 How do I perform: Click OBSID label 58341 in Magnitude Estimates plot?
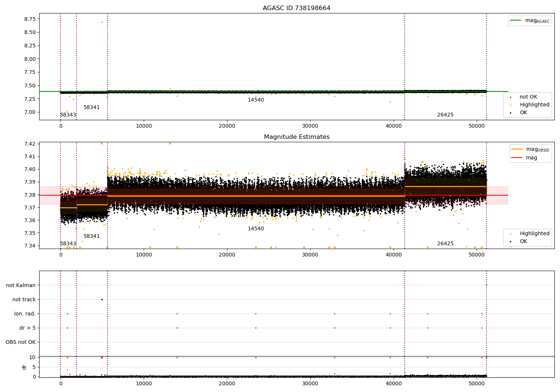[91, 236]
